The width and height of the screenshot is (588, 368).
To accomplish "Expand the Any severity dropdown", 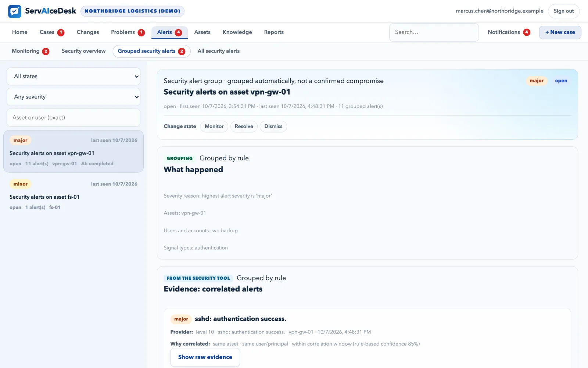I will click(x=73, y=97).
